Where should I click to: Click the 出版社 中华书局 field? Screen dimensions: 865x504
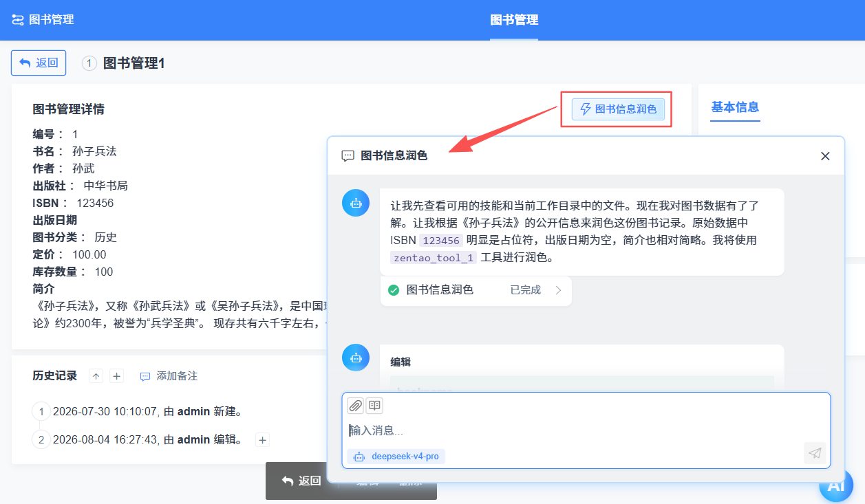[80, 186]
